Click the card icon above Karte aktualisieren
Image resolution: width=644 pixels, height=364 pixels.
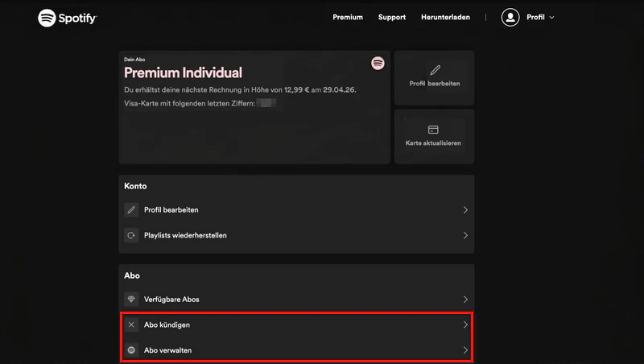click(x=433, y=130)
